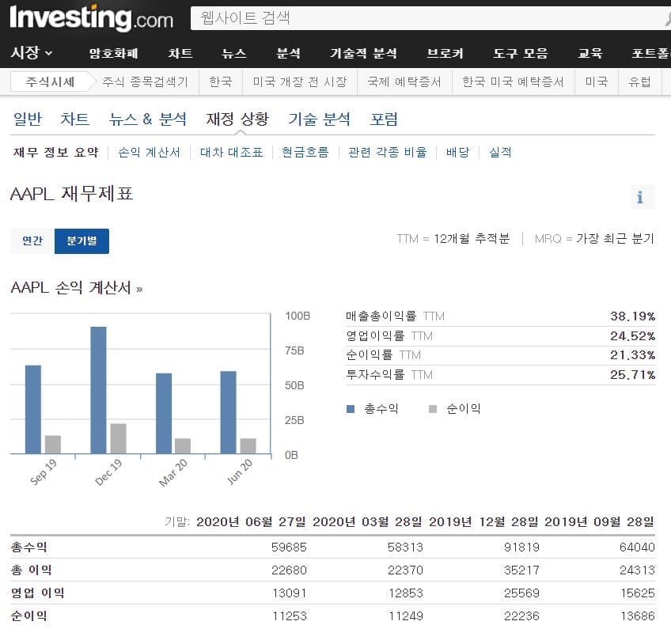671x644 pixels.
Task: Click the AAPL 손익 계산서 » heading link
Action: [x=75, y=288]
